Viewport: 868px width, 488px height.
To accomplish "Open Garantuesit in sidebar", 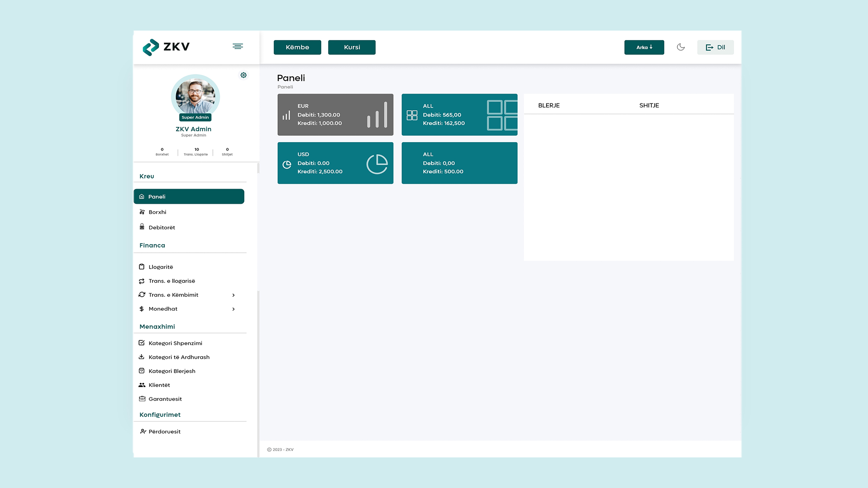I will pos(165,399).
